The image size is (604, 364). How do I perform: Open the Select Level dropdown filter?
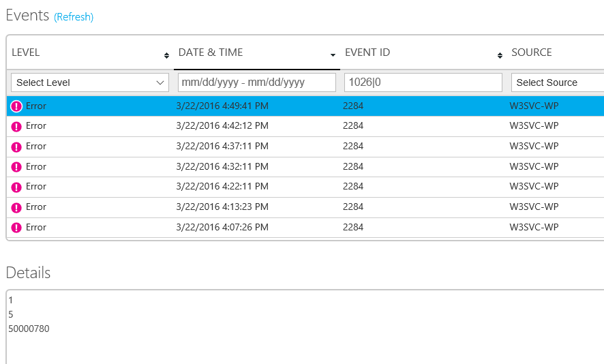pyautogui.click(x=90, y=82)
